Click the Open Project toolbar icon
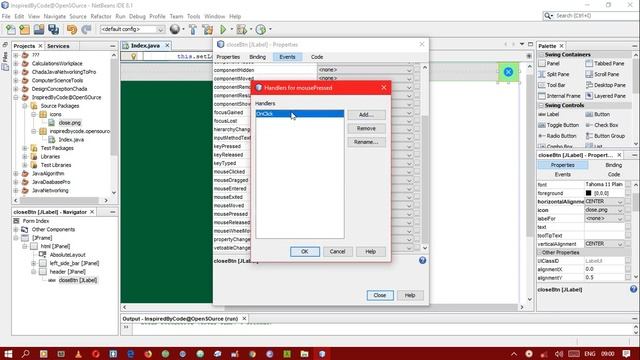 pyautogui.click(x=39, y=29)
